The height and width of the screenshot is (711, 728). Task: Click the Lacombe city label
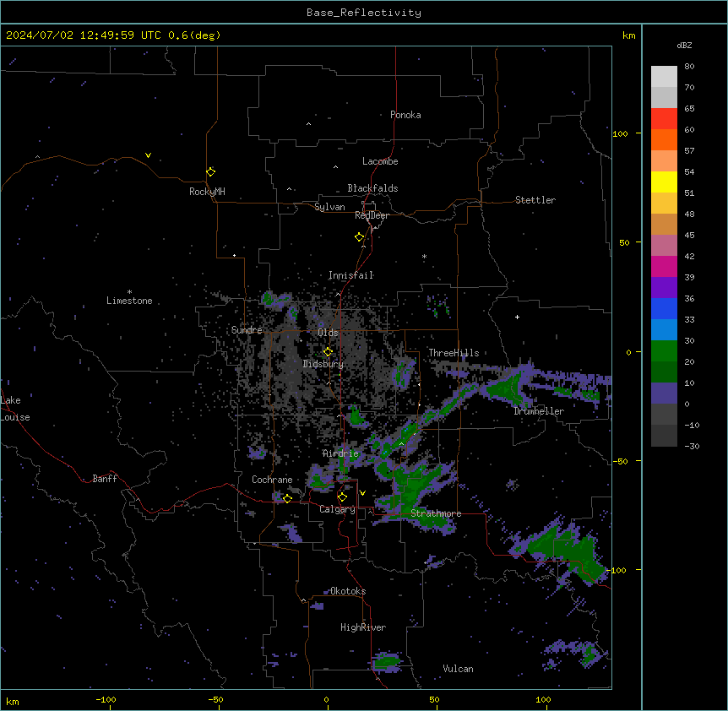(x=380, y=161)
